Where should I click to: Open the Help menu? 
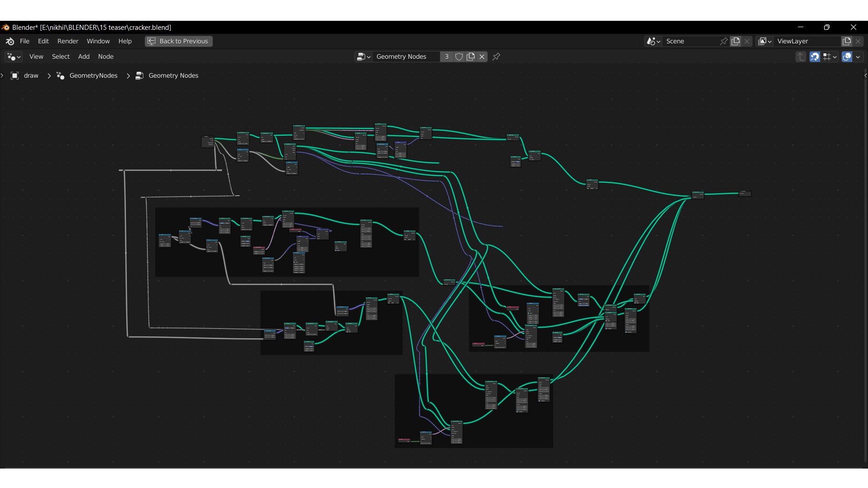pos(125,41)
